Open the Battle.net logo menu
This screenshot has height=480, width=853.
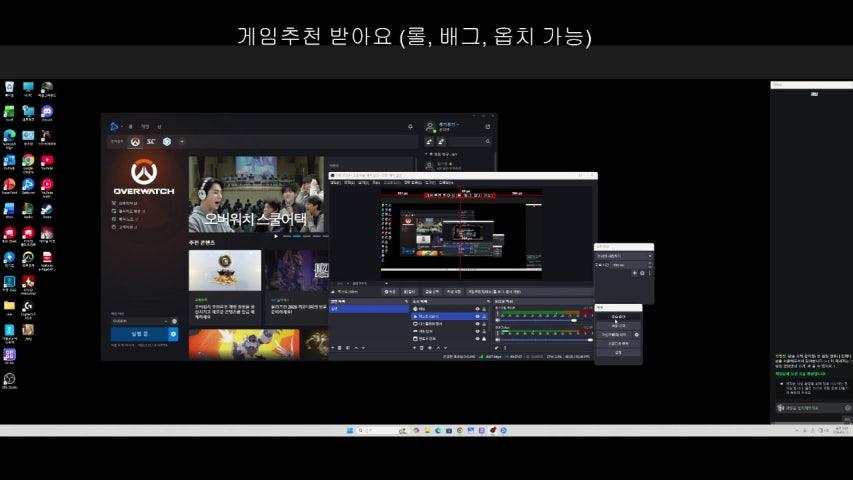pyautogui.click(x=114, y=126)
